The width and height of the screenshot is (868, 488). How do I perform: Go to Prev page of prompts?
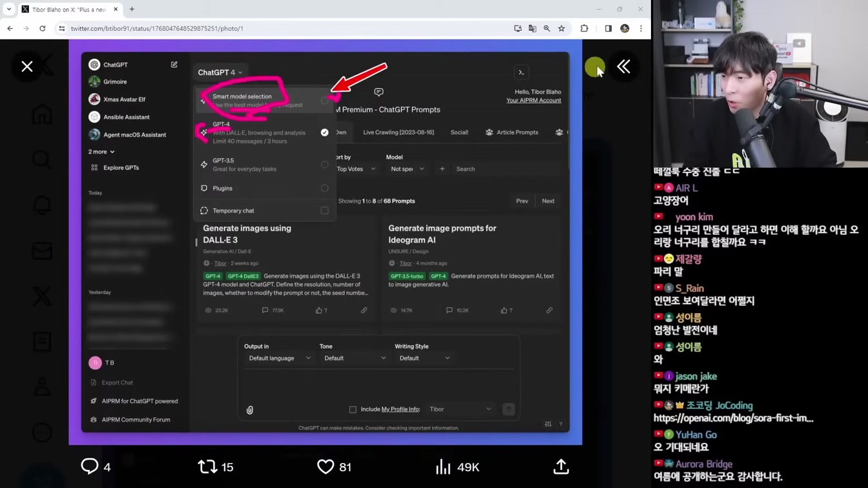point(522,201)
